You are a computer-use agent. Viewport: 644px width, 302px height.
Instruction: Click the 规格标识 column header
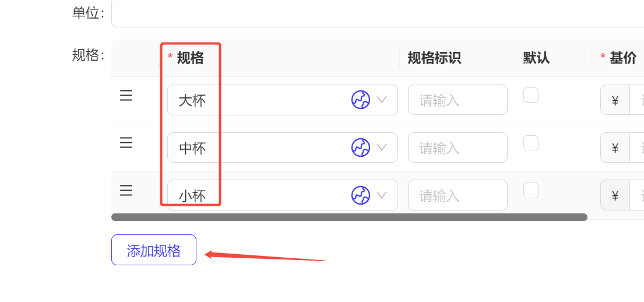coord(434,58)
